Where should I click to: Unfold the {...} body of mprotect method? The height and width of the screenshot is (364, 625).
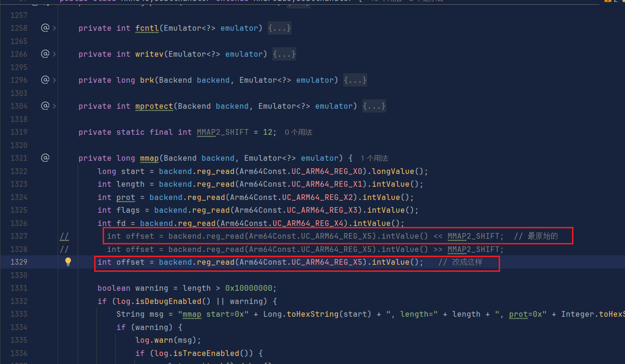click(374, 106)
